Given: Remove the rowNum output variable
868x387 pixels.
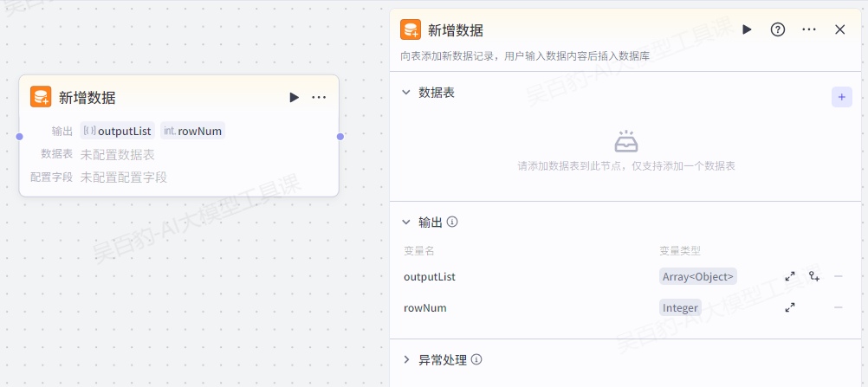Looking at the screenshot, I should coord(838,307).
